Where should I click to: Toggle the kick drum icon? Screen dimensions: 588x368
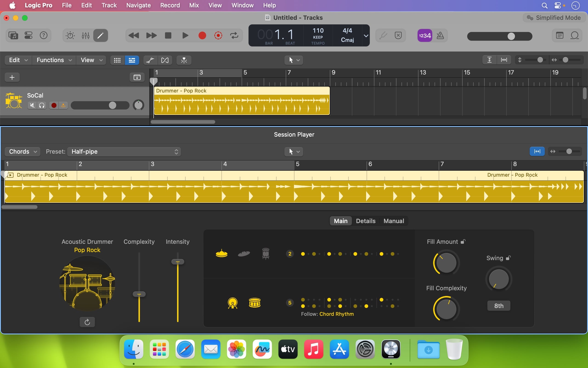coord(232,303)
